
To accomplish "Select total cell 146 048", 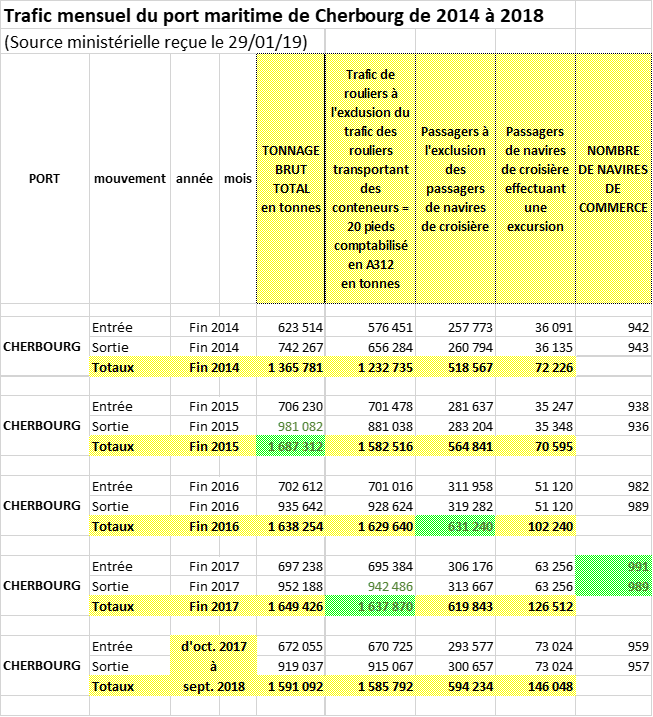I will click(x=535, y=686).
